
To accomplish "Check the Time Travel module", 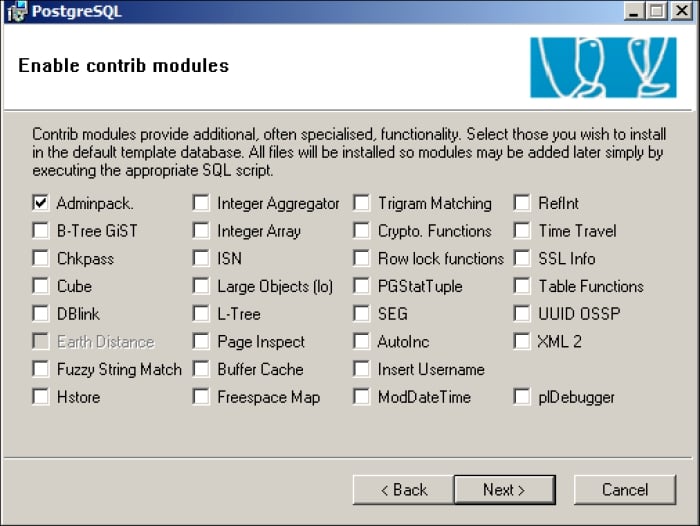I will pos(522,231).
